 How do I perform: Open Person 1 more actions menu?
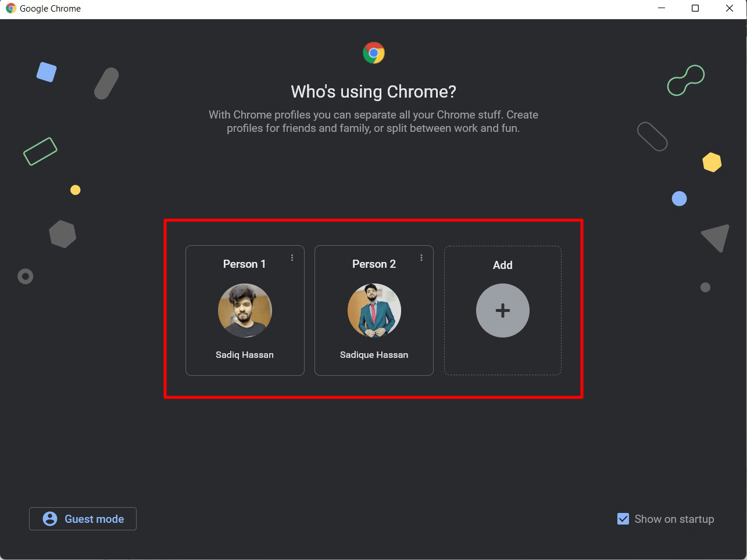point(292,258)
